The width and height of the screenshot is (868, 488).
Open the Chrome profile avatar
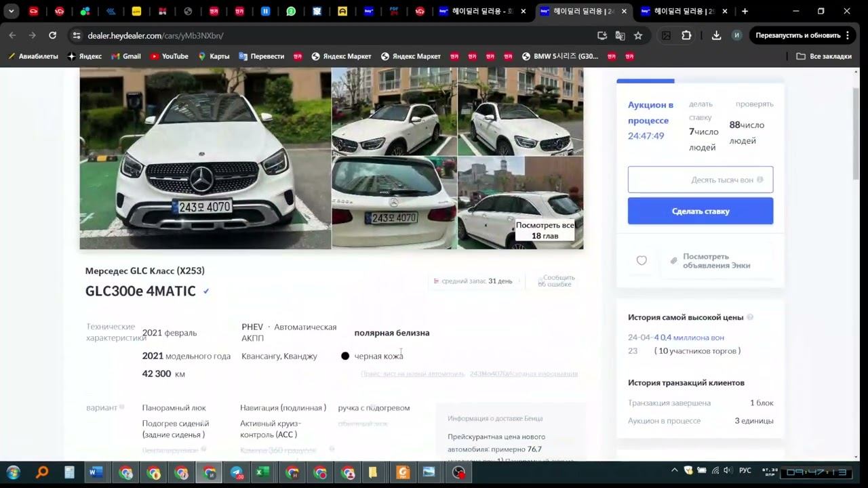pos(736,35)
